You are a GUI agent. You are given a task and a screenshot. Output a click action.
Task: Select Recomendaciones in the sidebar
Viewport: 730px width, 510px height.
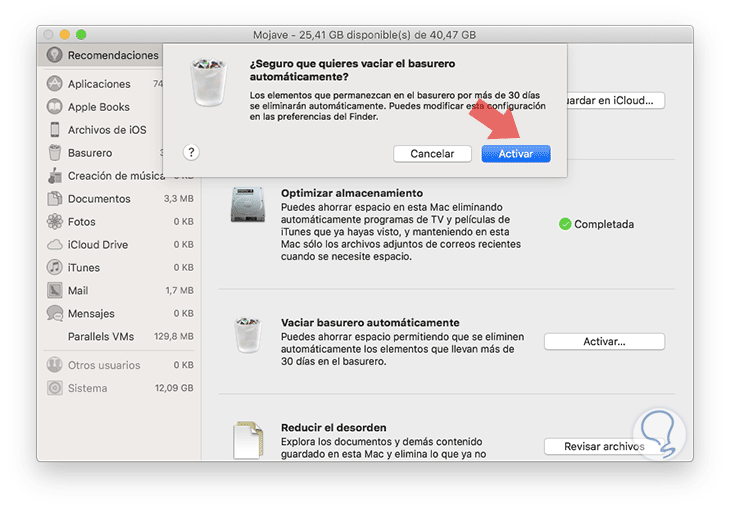pos(100,55)
